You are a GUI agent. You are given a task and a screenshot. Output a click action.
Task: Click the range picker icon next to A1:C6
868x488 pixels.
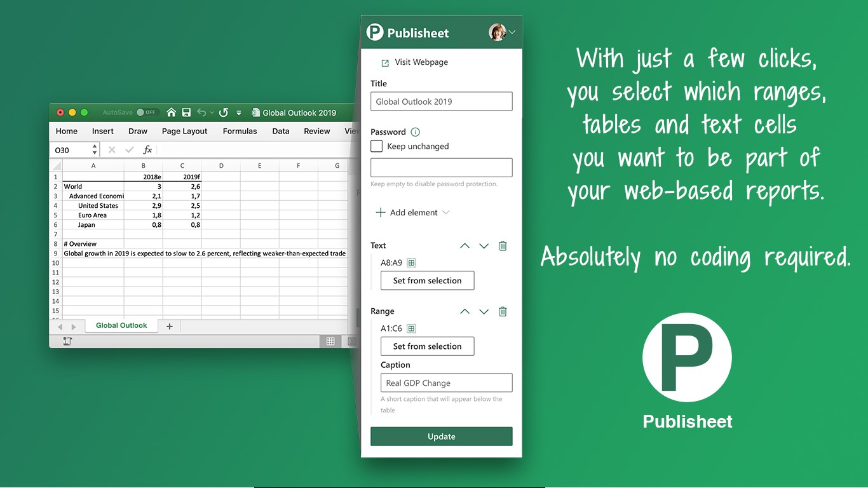(412, 329)
